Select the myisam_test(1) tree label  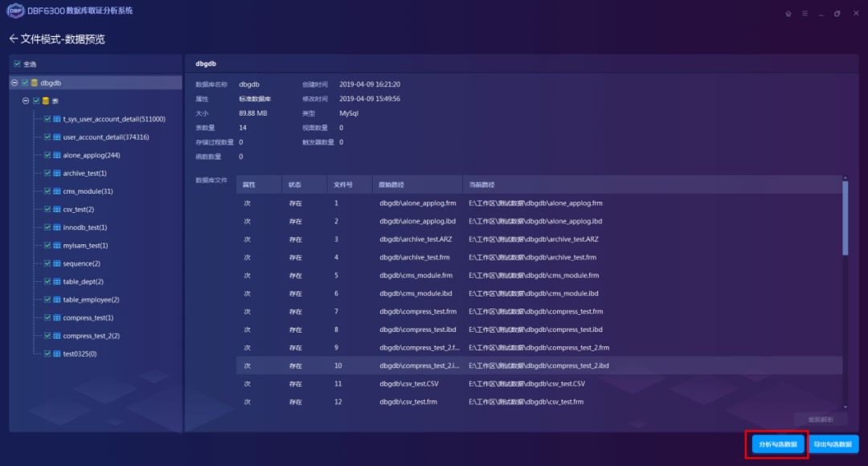[x=85, y=246]
